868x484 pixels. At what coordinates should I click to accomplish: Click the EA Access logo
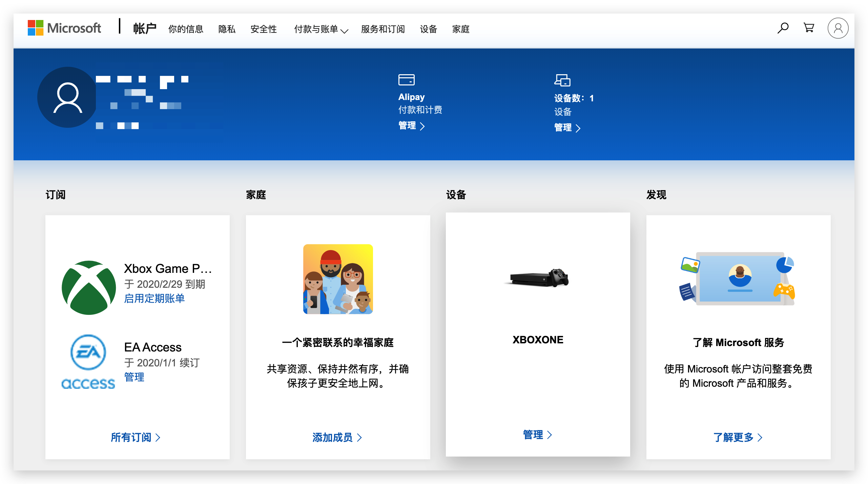(x=88, y=362)
